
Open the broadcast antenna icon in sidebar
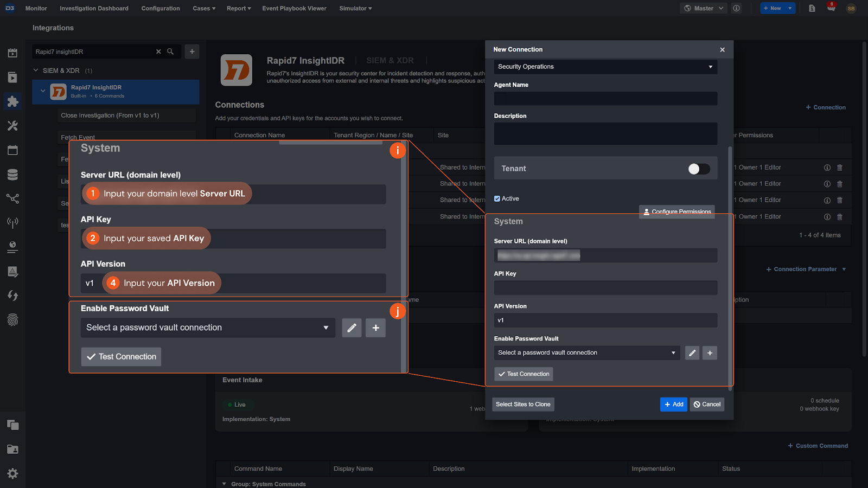click(12, 223)
